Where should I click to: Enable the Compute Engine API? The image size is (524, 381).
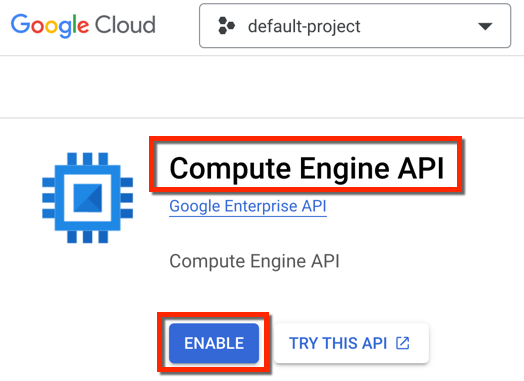point(214,343)
